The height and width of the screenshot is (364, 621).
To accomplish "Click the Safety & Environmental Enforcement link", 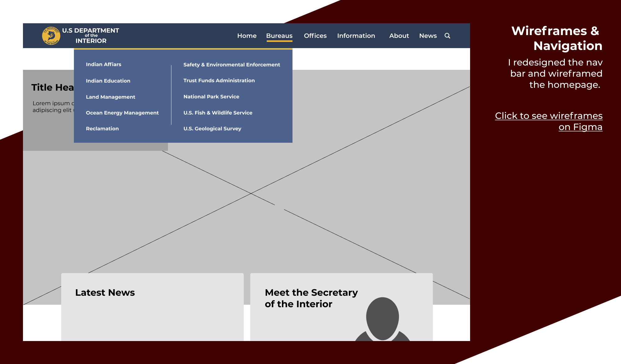I will tap(232, 65).
